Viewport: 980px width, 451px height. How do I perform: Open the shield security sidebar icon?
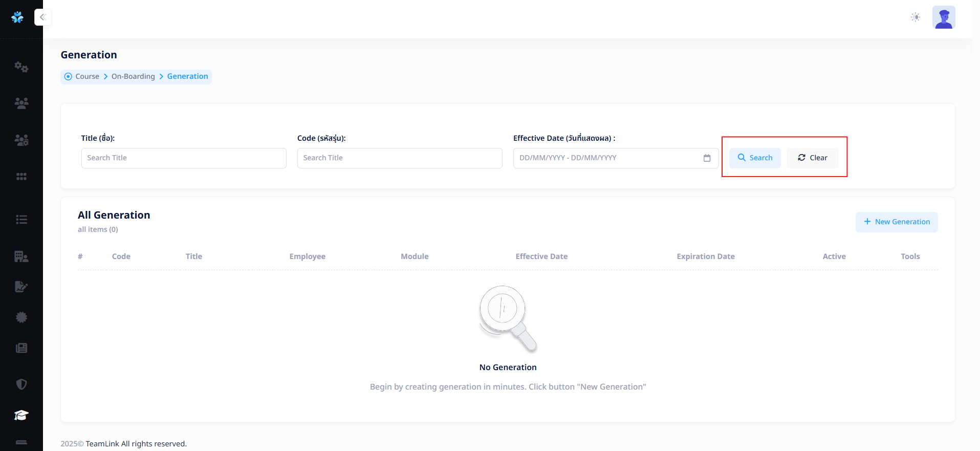pos(21,384)
